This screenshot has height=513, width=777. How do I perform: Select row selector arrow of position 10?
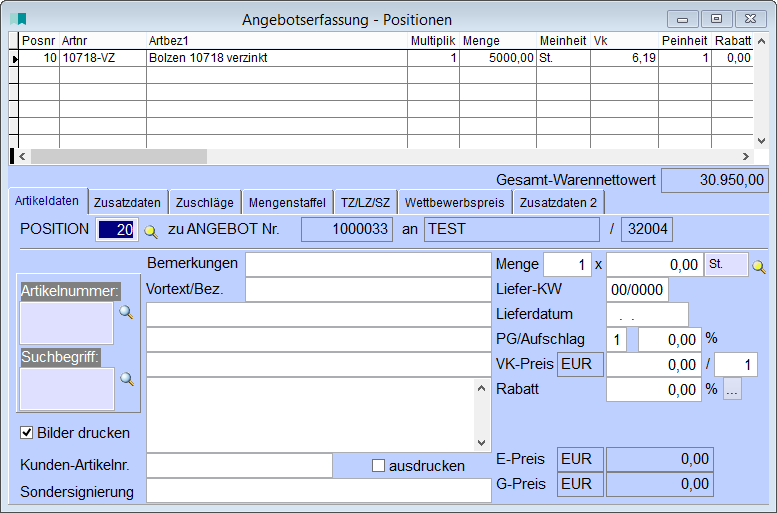pos(14,58)
